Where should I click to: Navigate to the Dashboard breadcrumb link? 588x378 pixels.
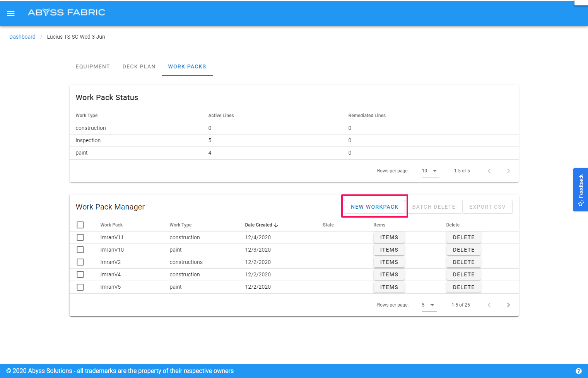point(22,37)
